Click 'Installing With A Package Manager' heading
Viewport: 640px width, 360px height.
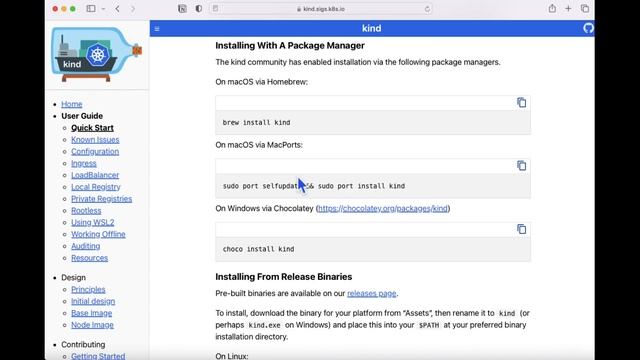point(290,46)
